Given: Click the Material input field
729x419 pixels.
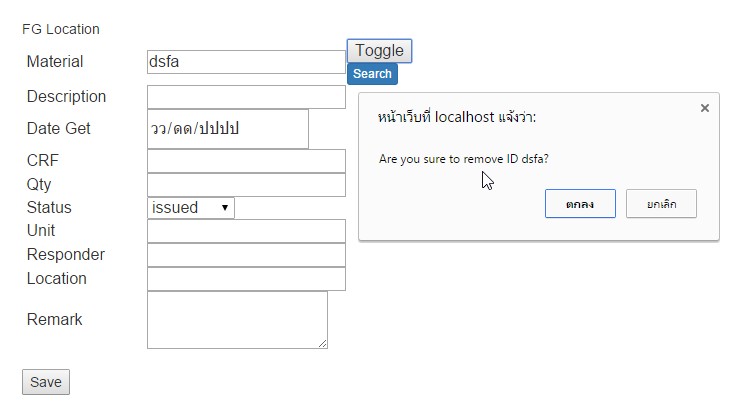Looking at the screenshot, I should pos(245,62).
